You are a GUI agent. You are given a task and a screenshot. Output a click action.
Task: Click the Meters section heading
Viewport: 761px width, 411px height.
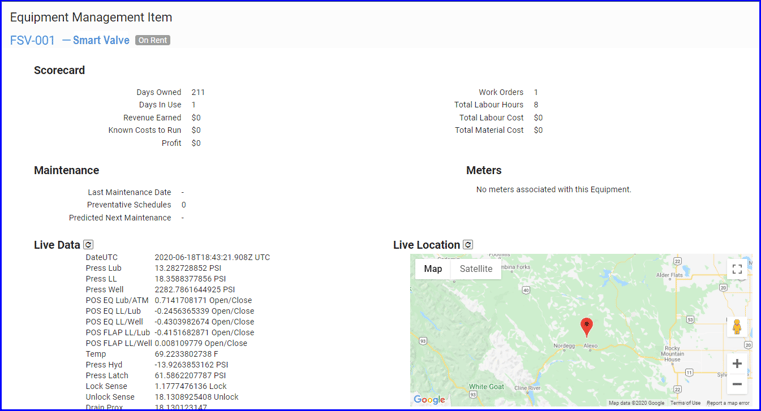(484, 170)
